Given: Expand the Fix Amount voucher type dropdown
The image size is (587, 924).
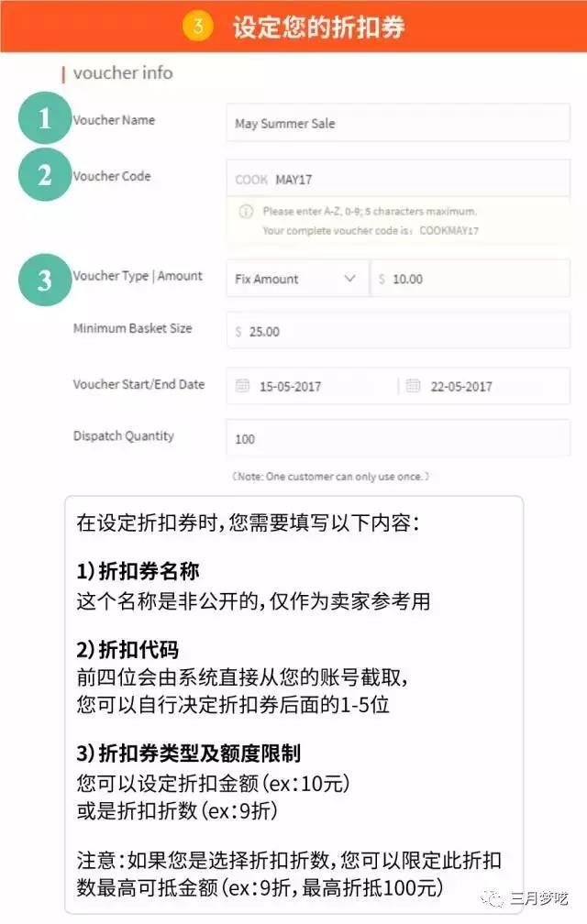Looking at the screenshot, I should point(297,278).
